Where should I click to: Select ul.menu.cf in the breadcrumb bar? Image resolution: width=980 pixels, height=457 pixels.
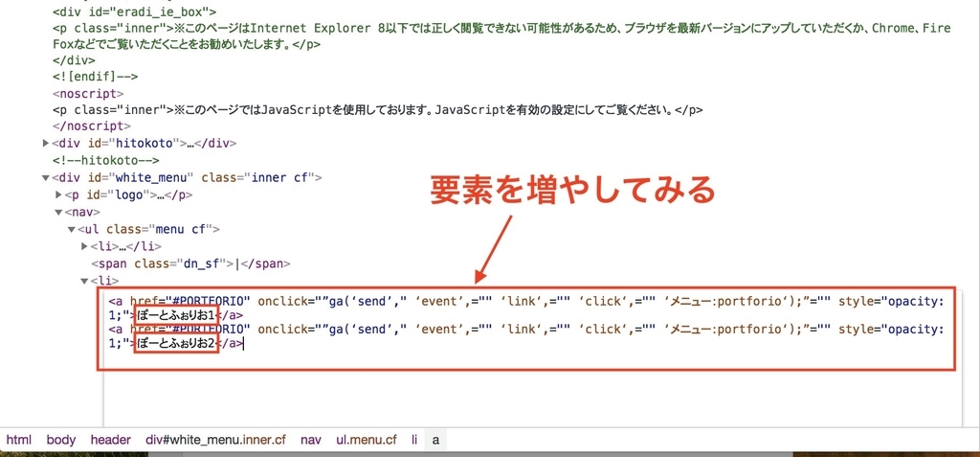pyautogui.click(x=367, y=440)
